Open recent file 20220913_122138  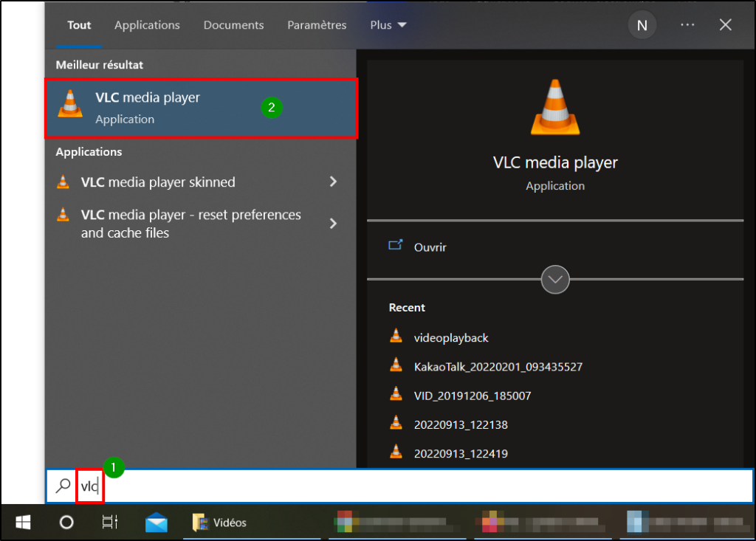click(x=461, y=425)
